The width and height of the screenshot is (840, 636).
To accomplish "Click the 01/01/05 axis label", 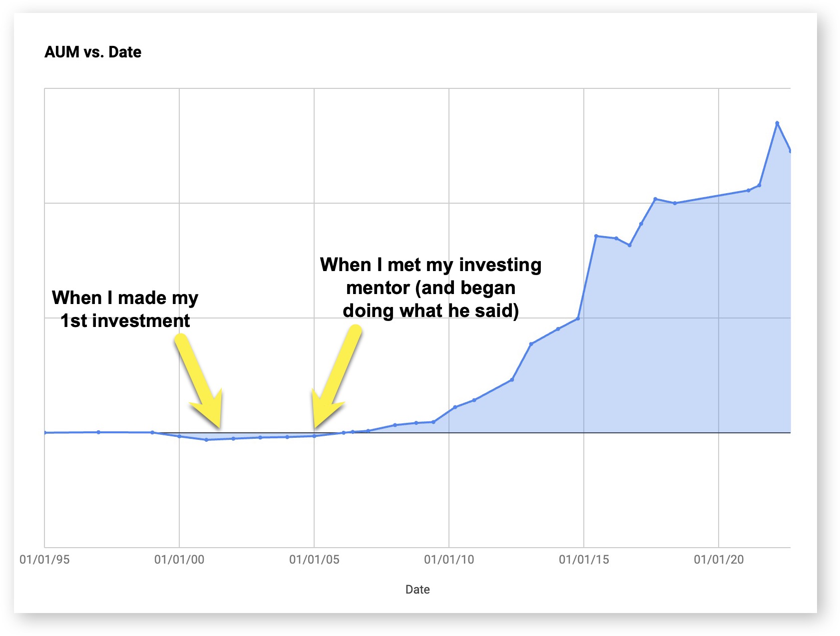I will (314, 560).
